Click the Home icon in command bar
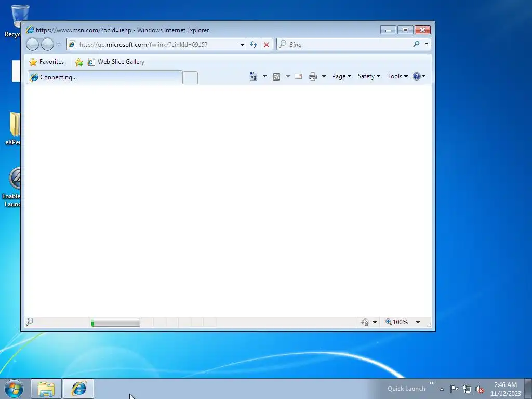 [x=254, y=76]
